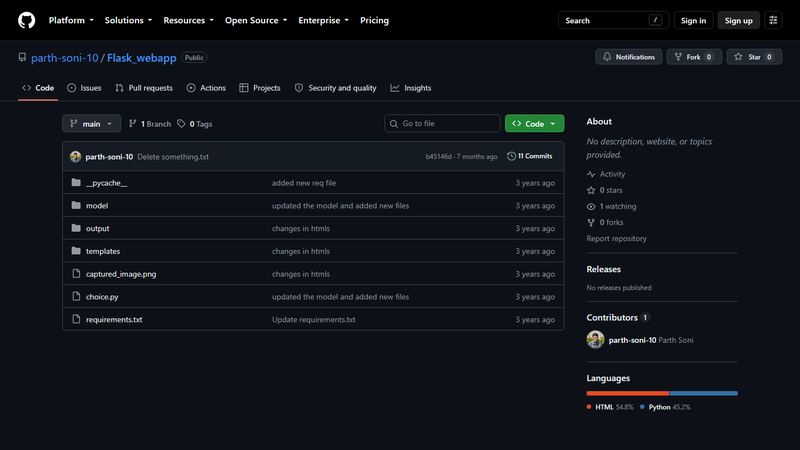View the 11 Commits history
The image size is (800, 450).
click(530, 156)
